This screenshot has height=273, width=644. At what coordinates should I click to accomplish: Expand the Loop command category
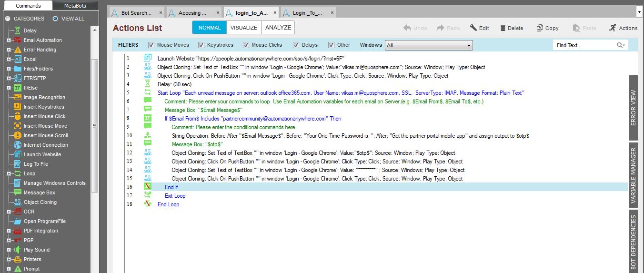tap(9, 173)
